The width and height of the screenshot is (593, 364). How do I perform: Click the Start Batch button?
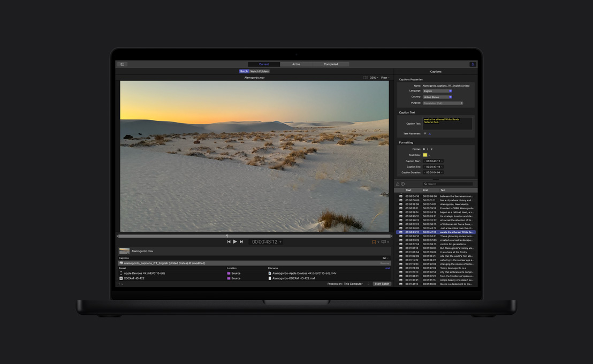(x=382, y=284)
